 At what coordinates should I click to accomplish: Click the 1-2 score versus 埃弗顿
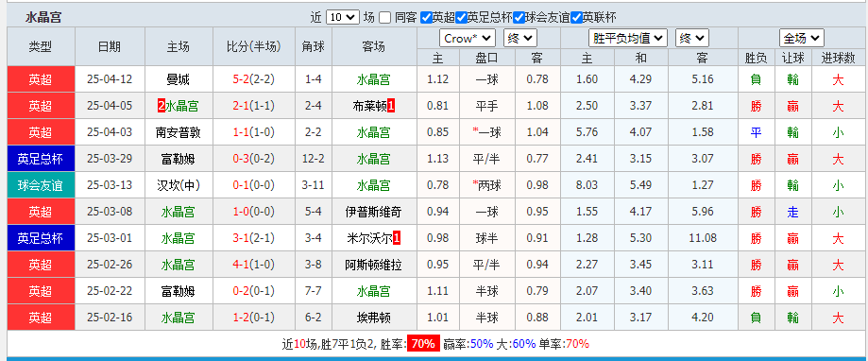(x=240, y=318)
